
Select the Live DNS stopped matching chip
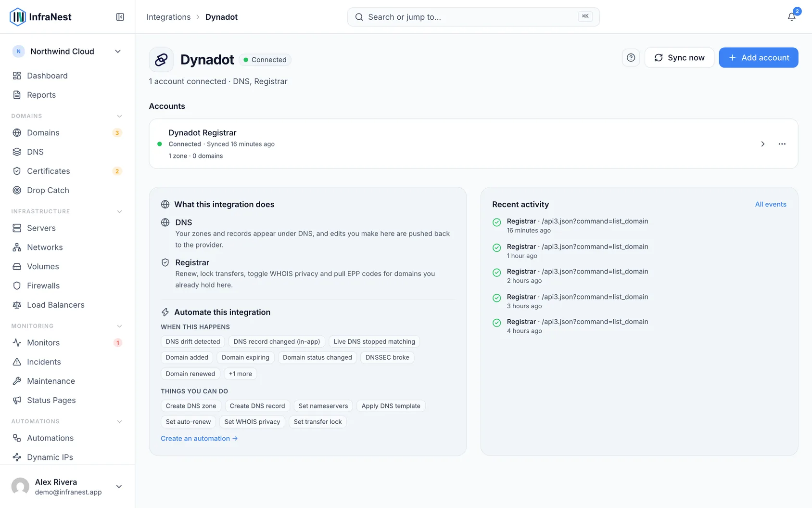374,341
